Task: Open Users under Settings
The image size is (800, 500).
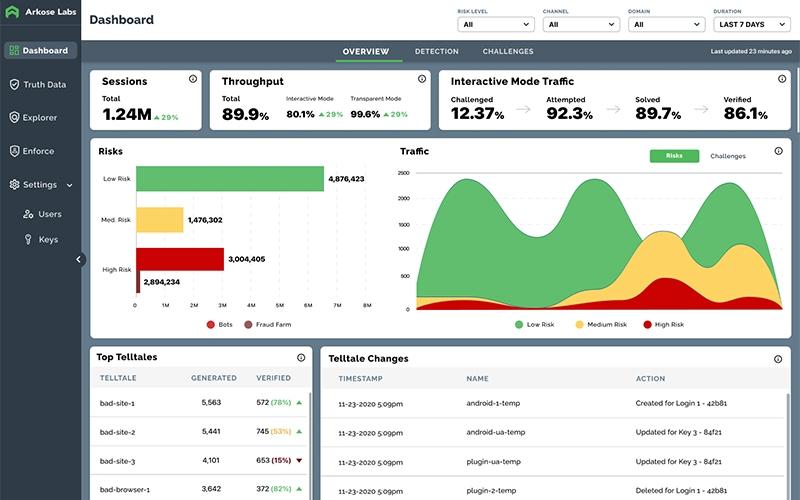Action: coord(49,214)
